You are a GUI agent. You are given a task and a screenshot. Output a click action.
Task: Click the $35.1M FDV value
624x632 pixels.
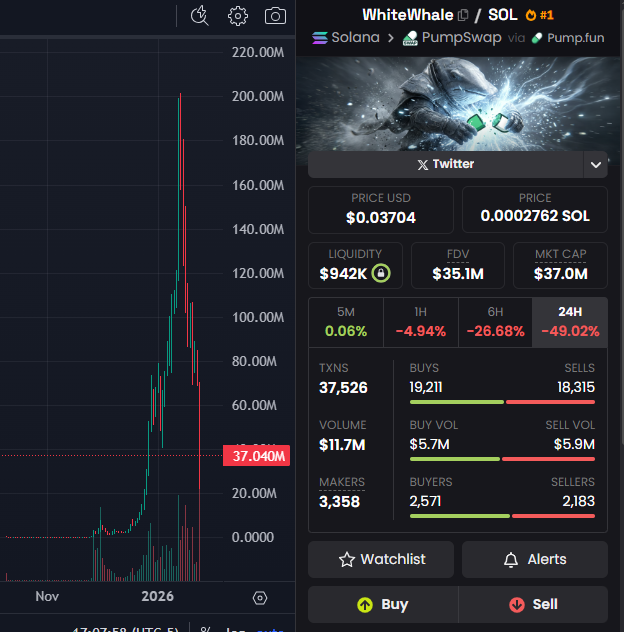click(458, 274)
